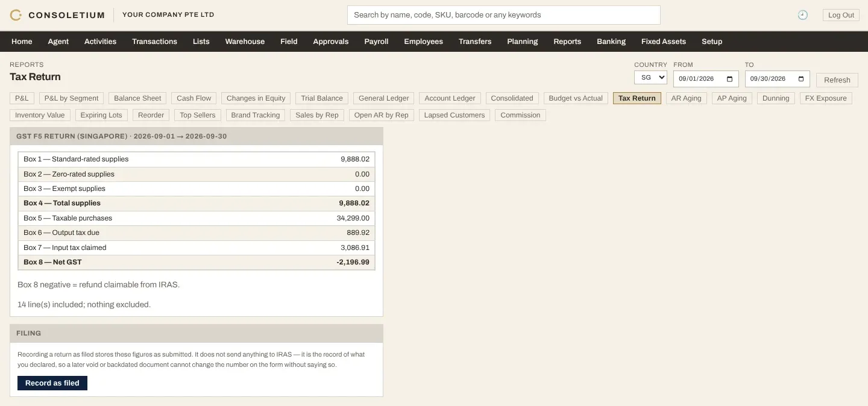Expand the Country SG dropdown
Image resolution: width=868 pixels, height=406 pixels.
(x=650, y=78)
